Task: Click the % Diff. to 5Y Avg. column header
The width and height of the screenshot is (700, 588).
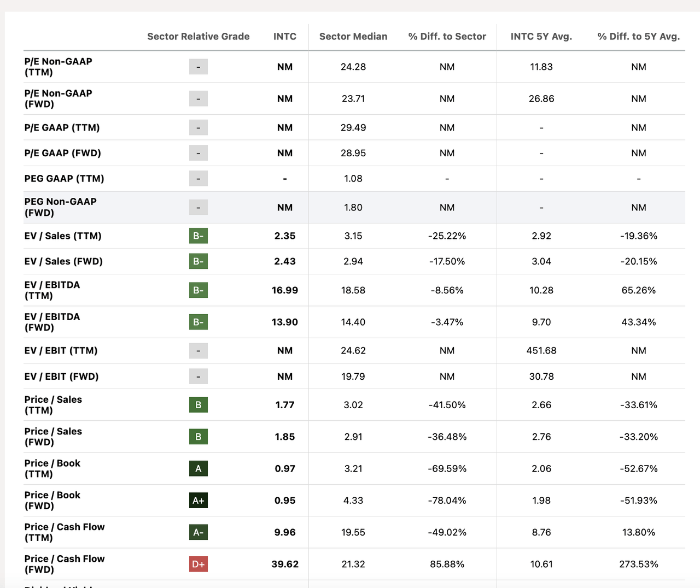Action: point(639,37)
